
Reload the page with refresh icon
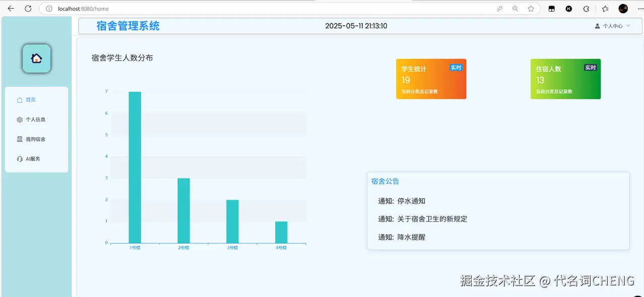pos(28,9)
